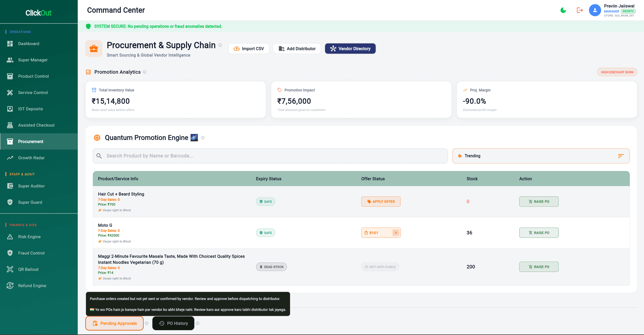The image size is (644, 335).
Task: Open Dashboard in sidebar
Action: (39, 44)
